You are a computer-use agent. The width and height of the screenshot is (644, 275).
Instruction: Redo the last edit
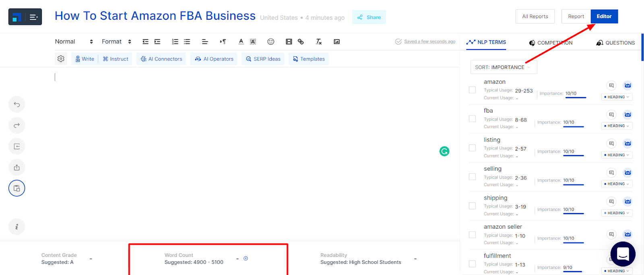(17, 126)
